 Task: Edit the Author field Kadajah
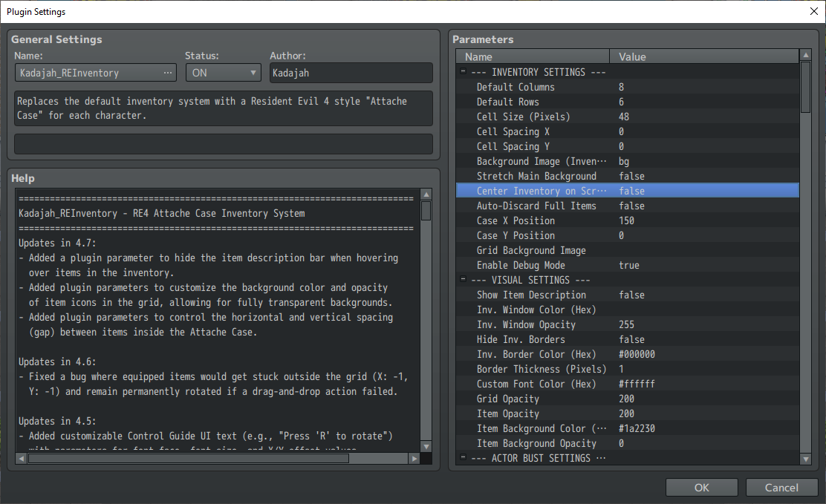[351, 73]
